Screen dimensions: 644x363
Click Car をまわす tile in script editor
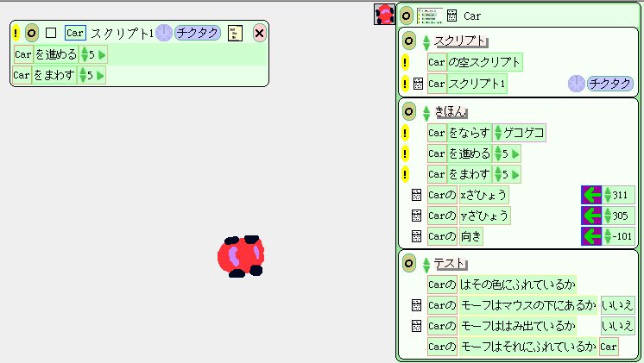[60, 76]
